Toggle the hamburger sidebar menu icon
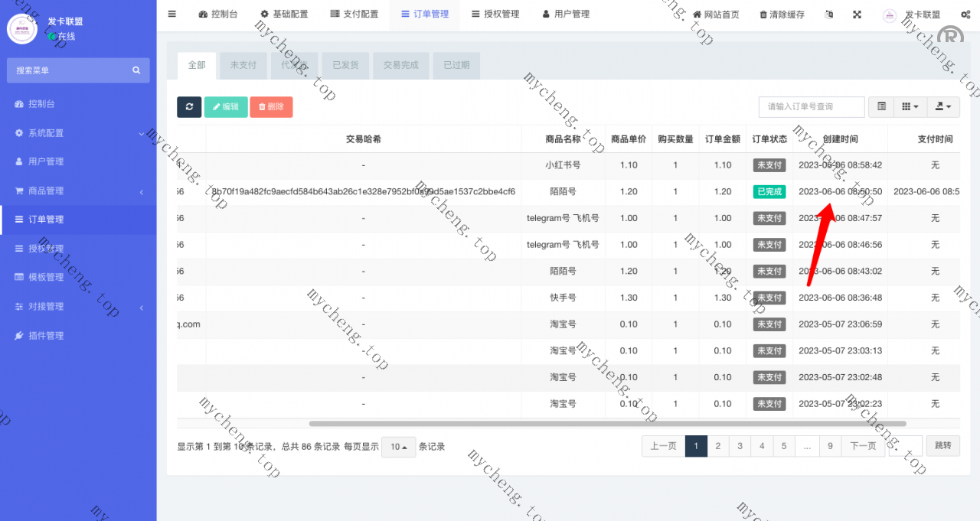980x521 pixels. (171, 14)
